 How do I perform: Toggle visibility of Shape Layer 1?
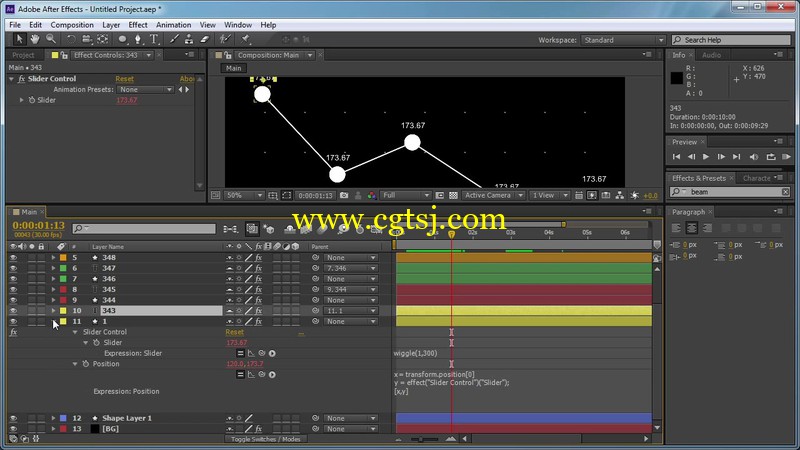[x=13, y=418]
